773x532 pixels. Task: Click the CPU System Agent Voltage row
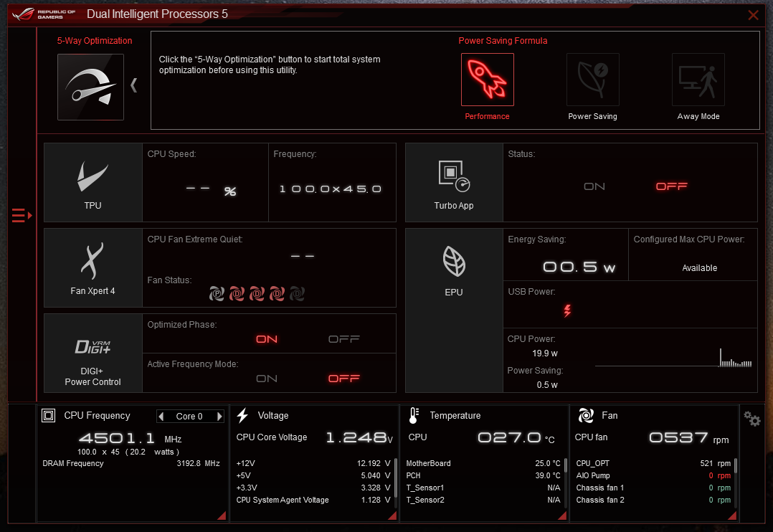pos(313,500)
